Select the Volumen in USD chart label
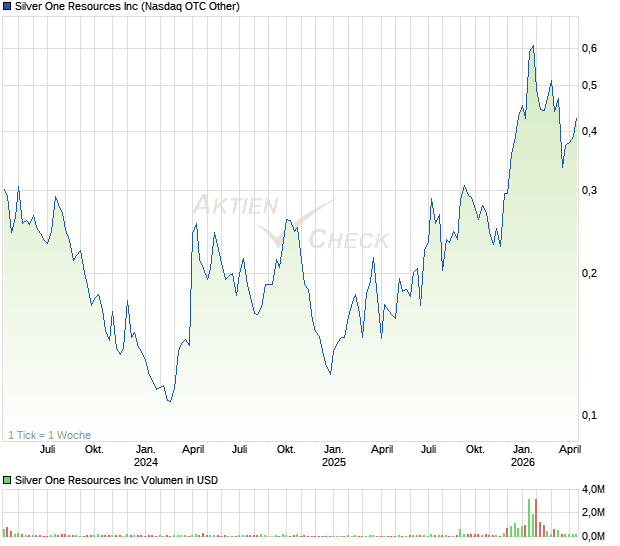This screenshot has height=546, width=620. (116, 480)
